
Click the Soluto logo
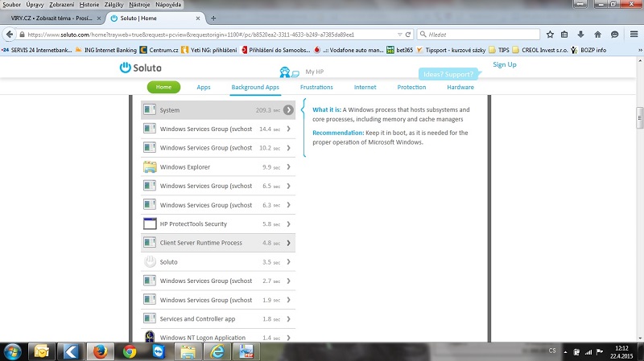pyautogui.click(x=140, y=68)
